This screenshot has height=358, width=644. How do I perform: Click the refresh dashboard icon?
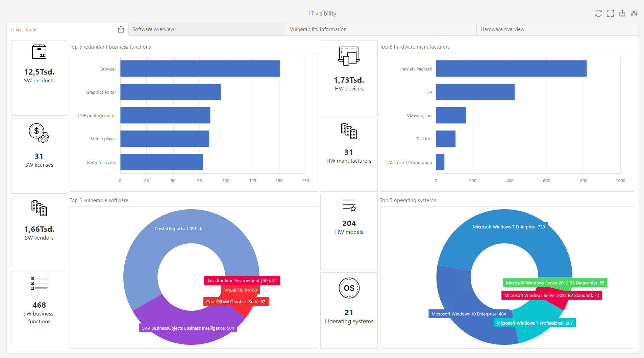pyautogui.click(x=598, y=13)
